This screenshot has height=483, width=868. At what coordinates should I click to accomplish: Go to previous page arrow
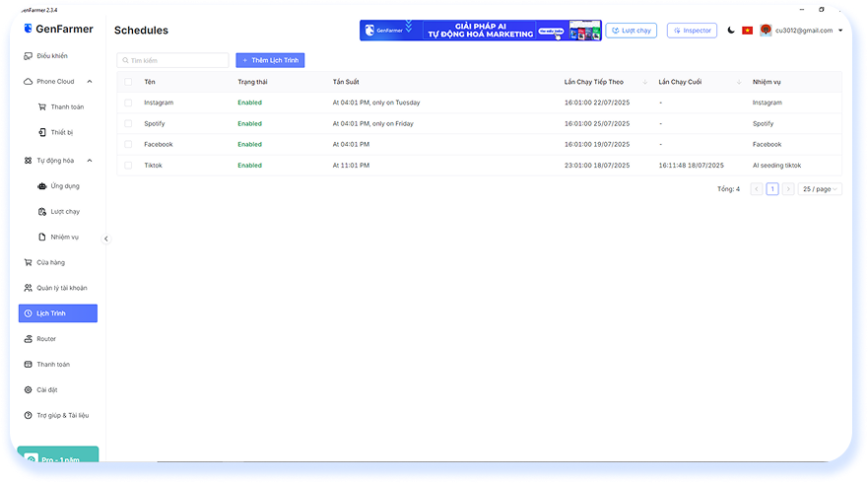(x=757, y=189)
